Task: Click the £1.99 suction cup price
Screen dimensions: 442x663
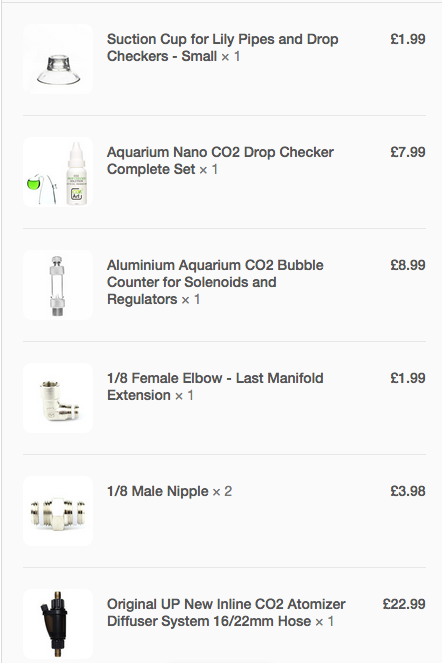Action: pyautogui.click(x=408, y=39)
